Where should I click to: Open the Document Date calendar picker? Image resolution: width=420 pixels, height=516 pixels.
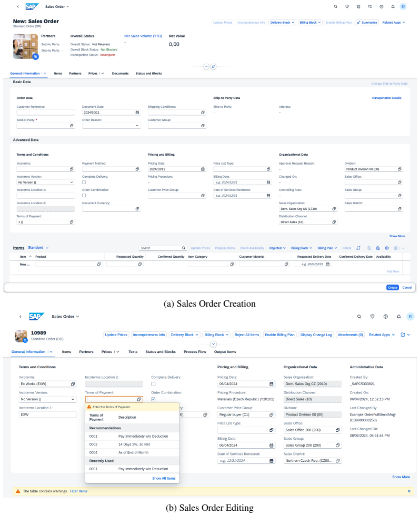137,113
